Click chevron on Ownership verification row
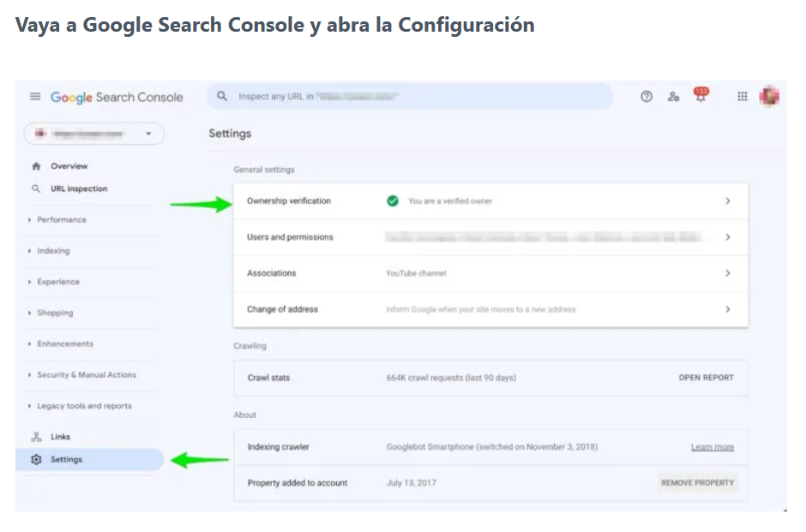The height and width of the screenshot is (532, 806). click(728, 200)
